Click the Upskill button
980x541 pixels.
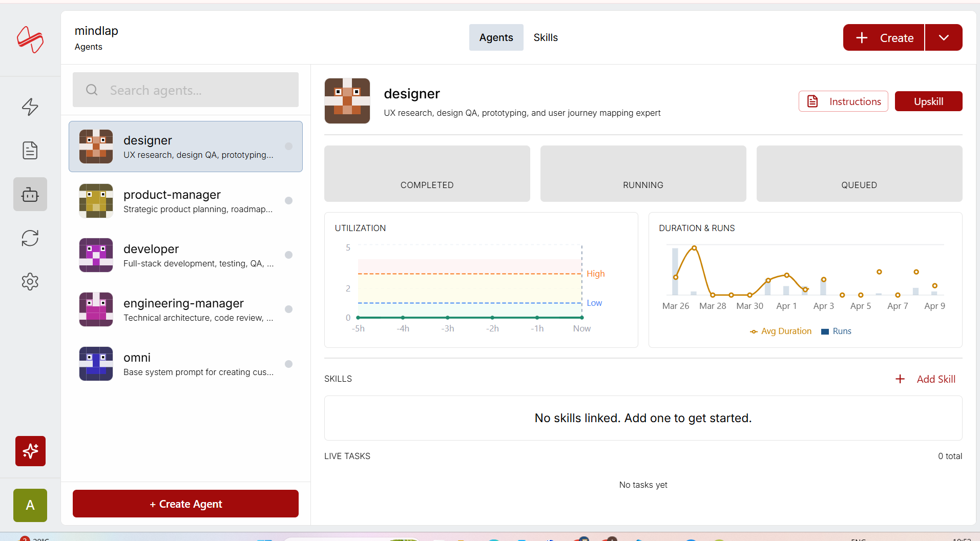pos(928,101)
